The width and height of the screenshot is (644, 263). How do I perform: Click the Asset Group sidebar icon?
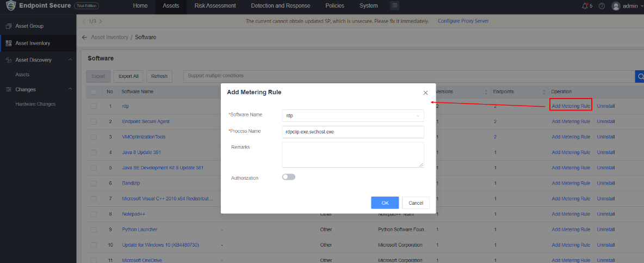(x=9, y=26)
